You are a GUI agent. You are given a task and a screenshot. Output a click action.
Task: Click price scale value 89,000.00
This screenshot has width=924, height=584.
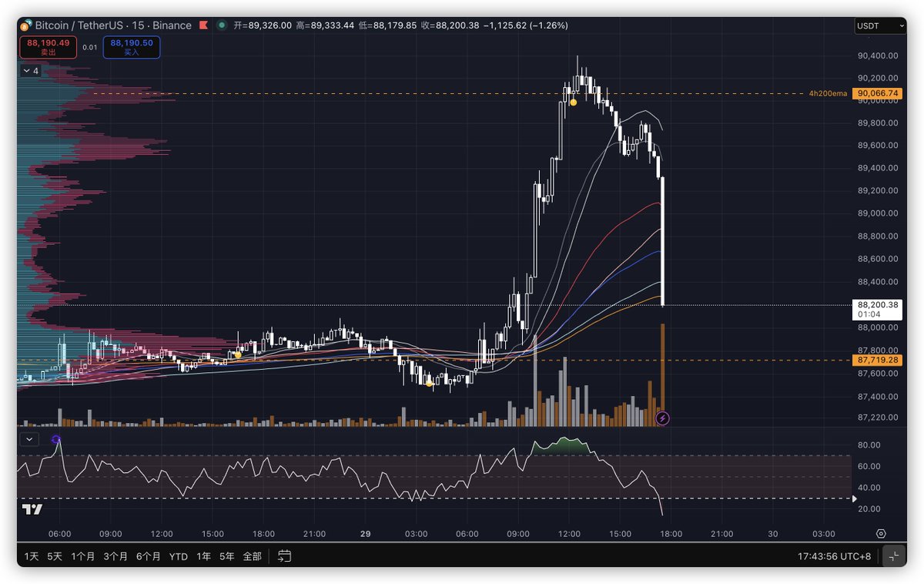point(879,213)
